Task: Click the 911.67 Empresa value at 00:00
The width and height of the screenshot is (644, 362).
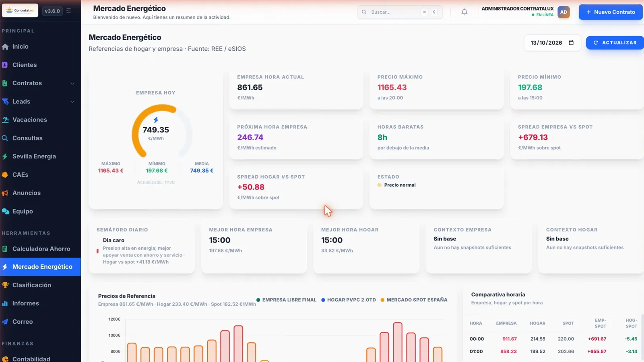Action: (x=510, y=339)
